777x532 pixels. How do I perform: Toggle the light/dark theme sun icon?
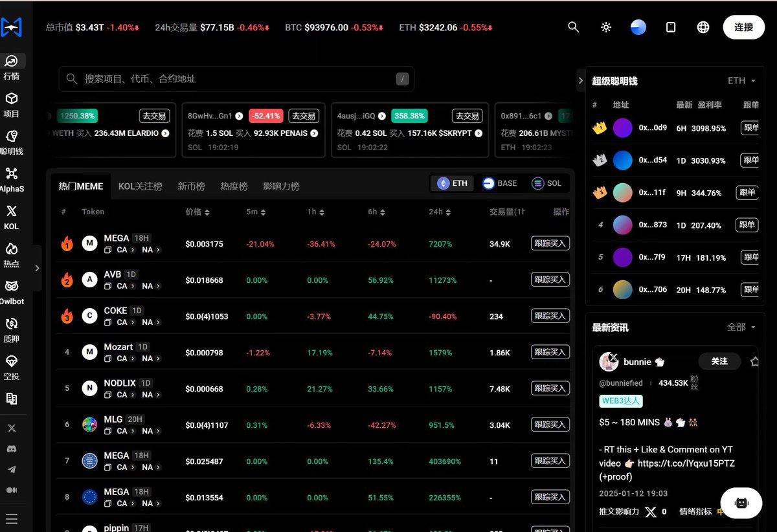606,27
